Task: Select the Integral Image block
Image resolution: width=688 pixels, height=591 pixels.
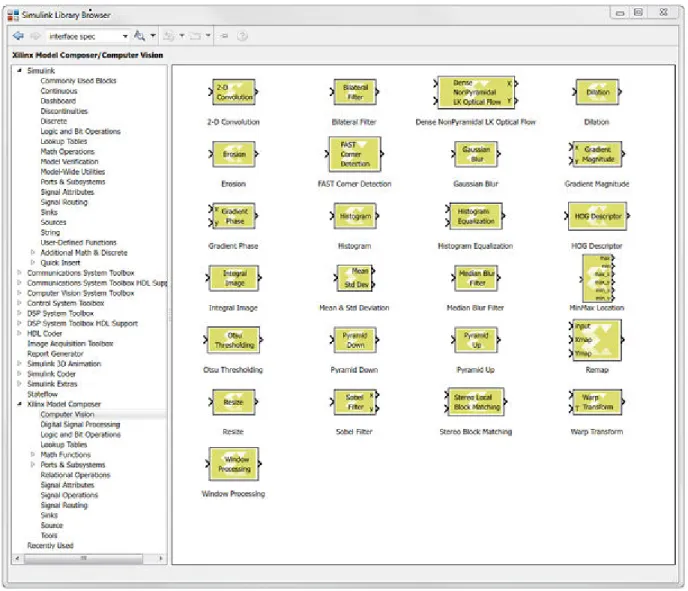Action: coord(234,278)
